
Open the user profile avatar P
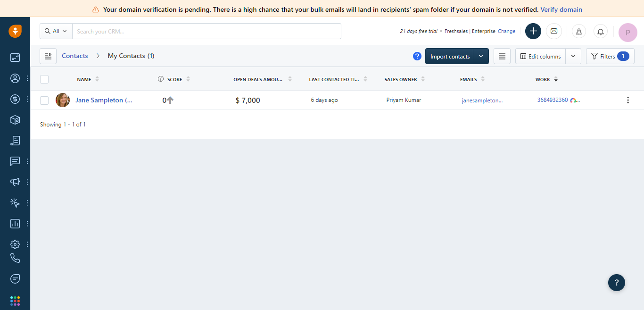pyautogui.click(x=628, y=33)
